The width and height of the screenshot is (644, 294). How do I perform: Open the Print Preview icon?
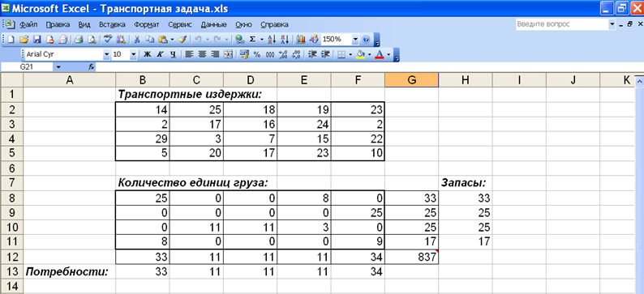click(92, 40)
